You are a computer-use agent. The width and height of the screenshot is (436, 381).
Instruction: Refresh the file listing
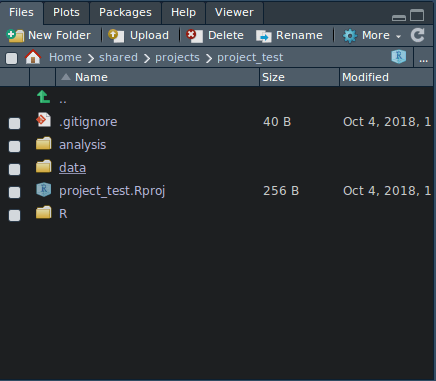(418, 35)
